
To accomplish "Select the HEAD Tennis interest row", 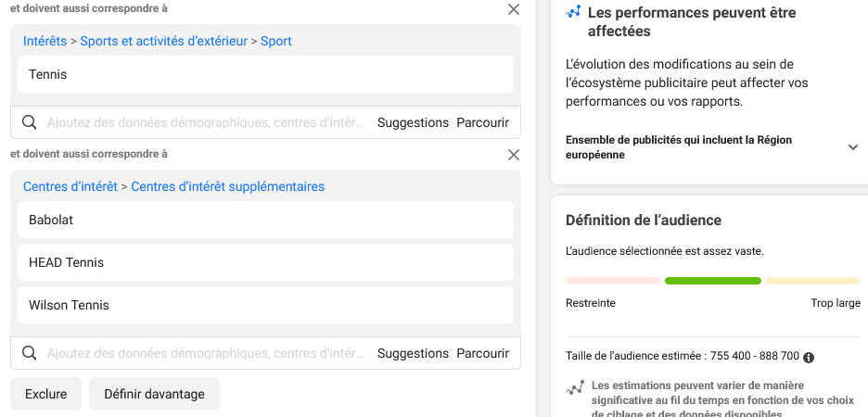I will [x=266, y=262].
